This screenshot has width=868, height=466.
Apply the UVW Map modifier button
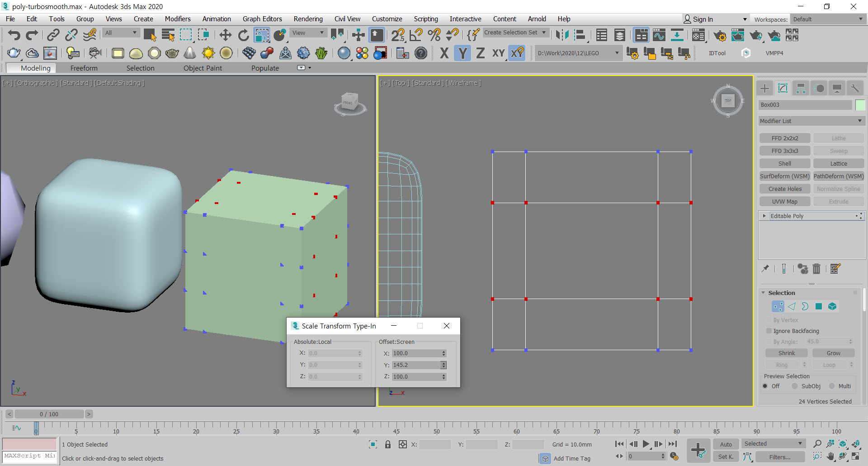pyautogui.click(x=784, y=201)
